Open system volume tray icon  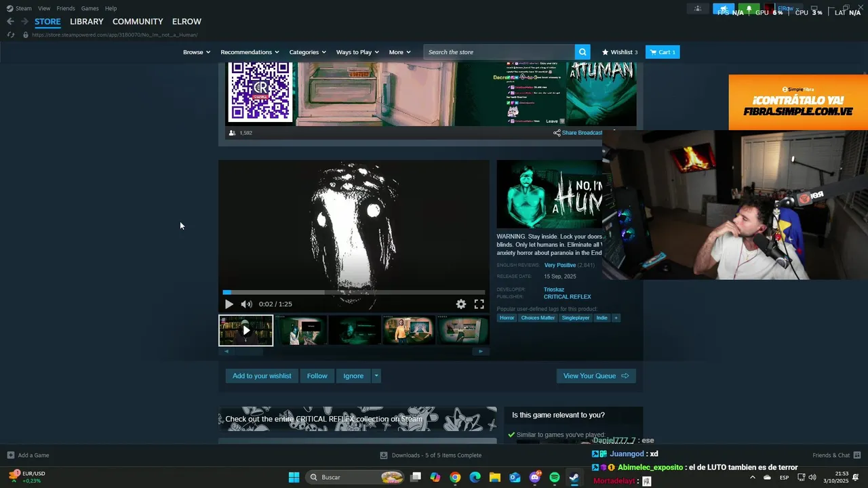[812, 477]
